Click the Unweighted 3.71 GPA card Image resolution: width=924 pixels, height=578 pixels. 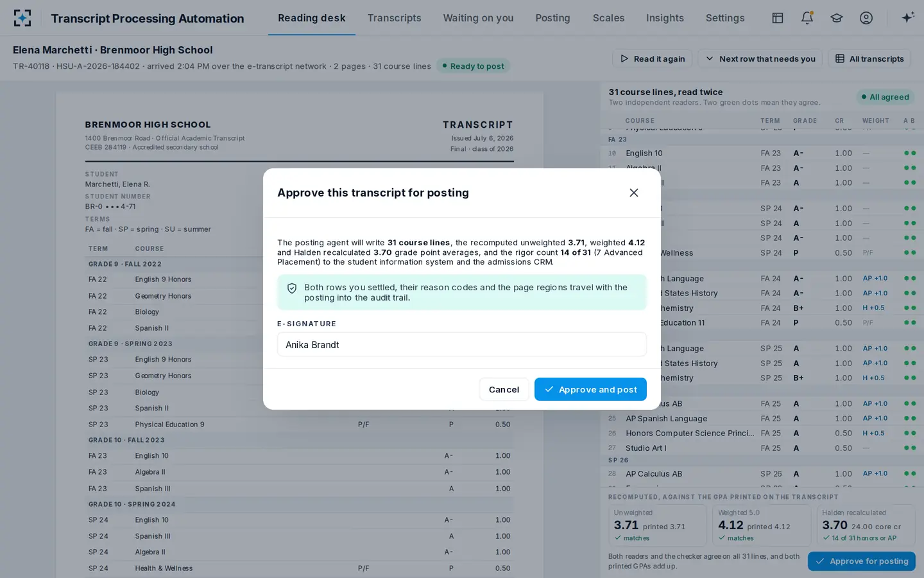(x=658, y=525)
